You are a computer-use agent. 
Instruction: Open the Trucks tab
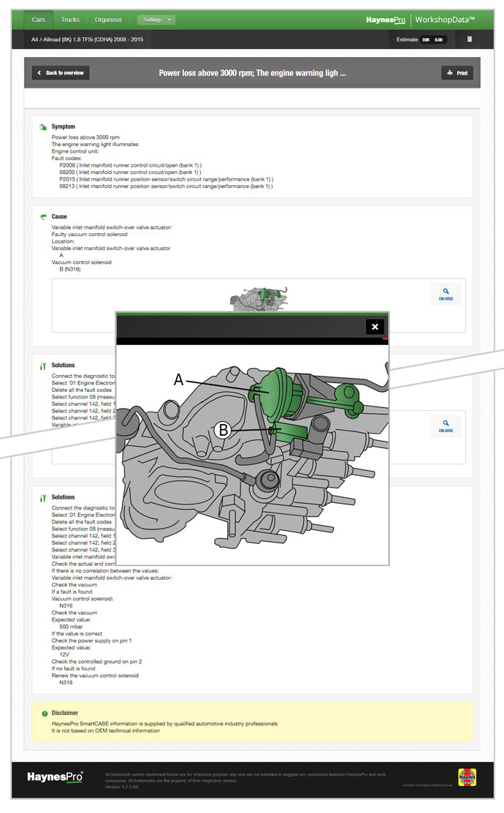tap(70, 20)
